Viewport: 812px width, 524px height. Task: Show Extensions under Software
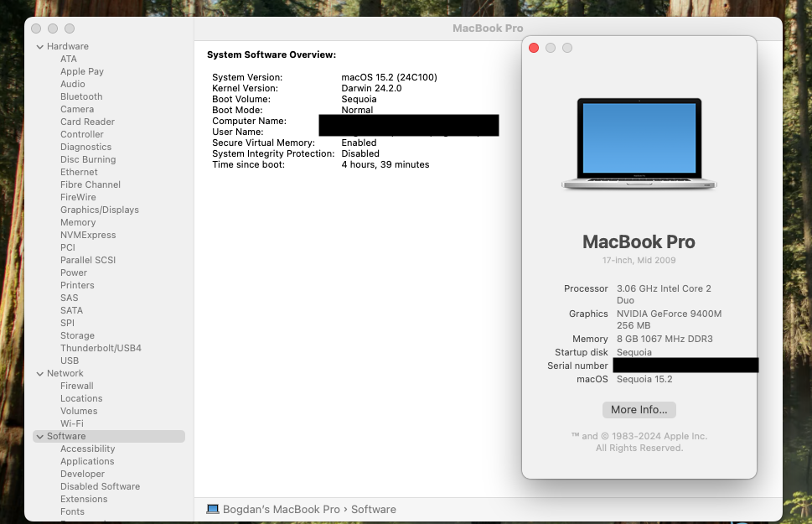coord(84,499)
